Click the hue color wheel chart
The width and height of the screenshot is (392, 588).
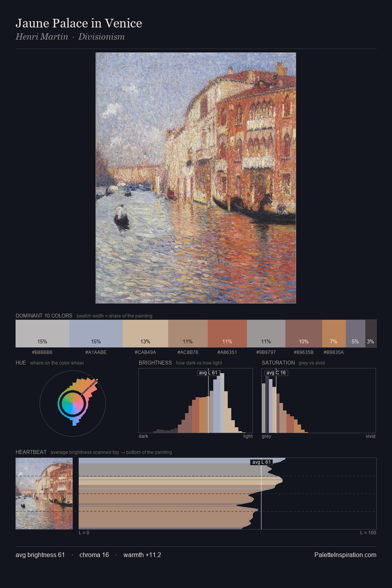coord(73,403)
